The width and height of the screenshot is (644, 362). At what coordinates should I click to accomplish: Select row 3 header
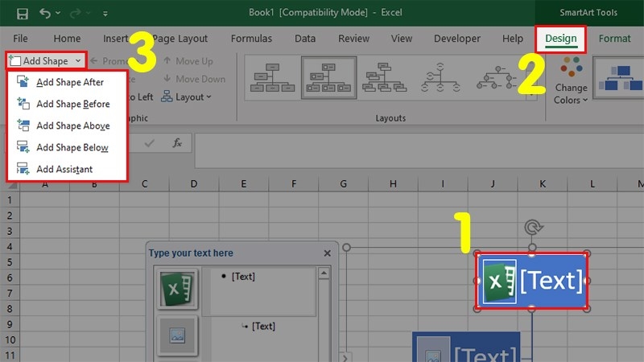coord(10,231)
